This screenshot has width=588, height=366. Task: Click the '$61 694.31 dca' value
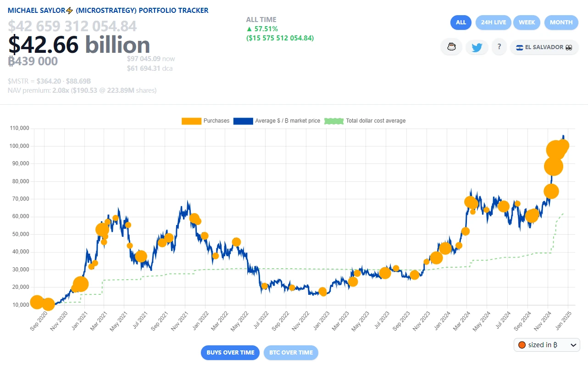[x=150, y=68]
